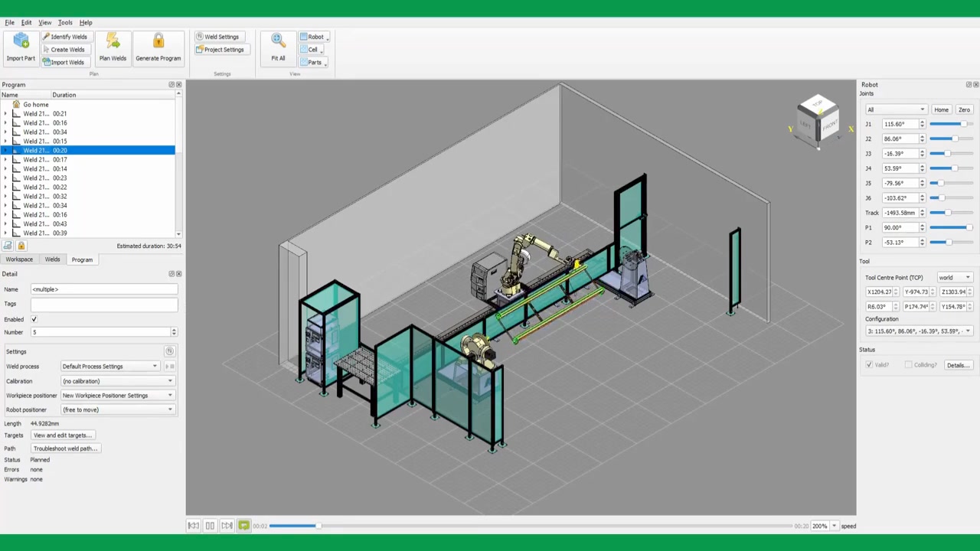Viewport: 980px width, 551px height.
Task: Click the Import Part icon
Action: point(21,41)
